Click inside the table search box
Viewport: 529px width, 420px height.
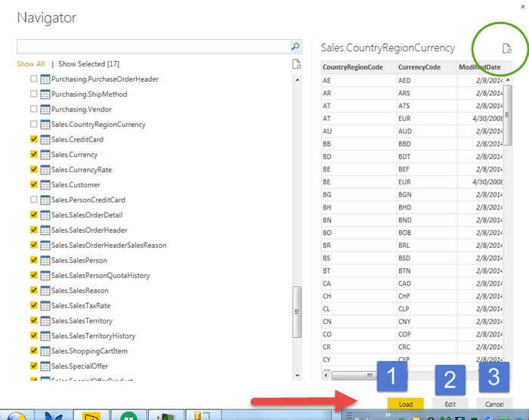tap(151, 47)
